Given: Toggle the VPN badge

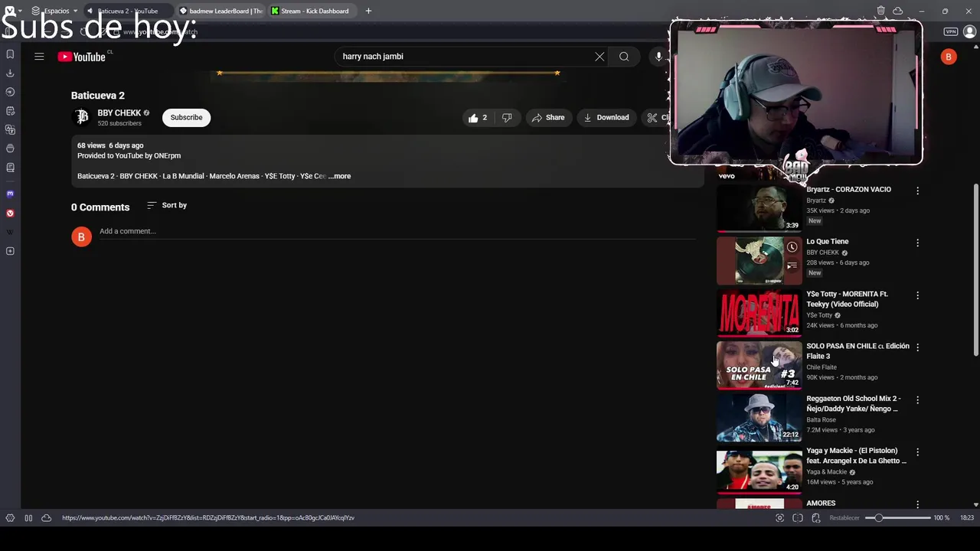Looking at the screenshot, I should coord(950,31).
